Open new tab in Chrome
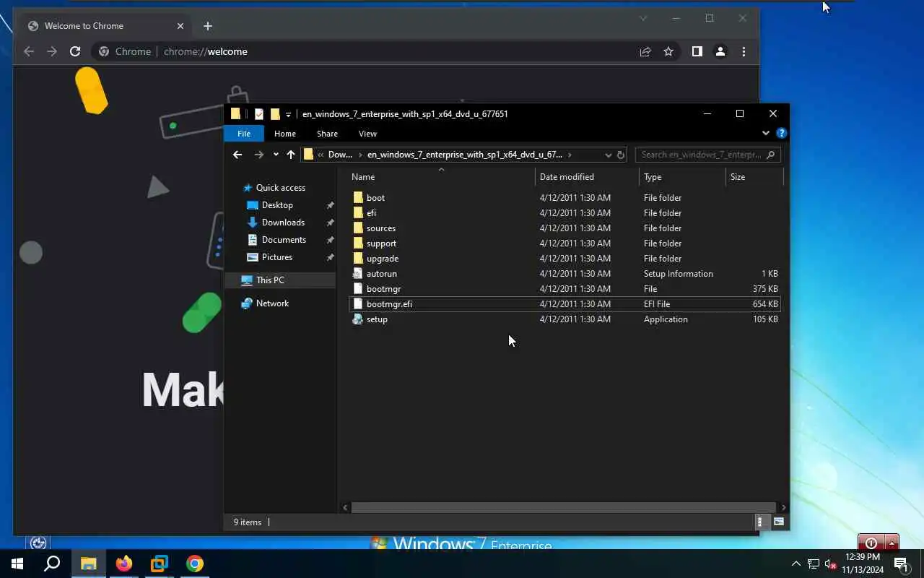The width and height of the screenshot is (924, 578). click(208, 26)
